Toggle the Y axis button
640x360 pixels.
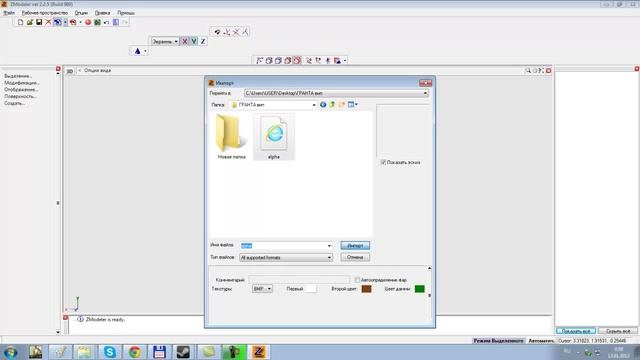(194, 41)
